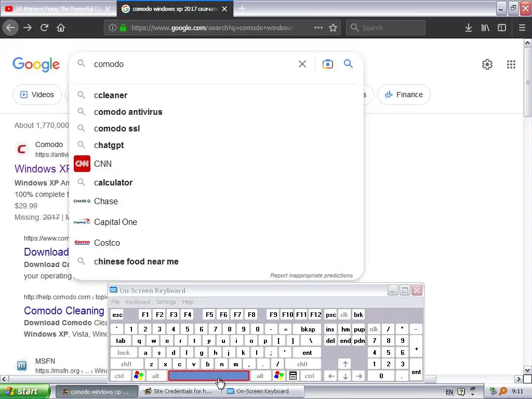The image size is (532, 399).
Task: Tap the left Windows logo key
Action: (x=138, y=376)
